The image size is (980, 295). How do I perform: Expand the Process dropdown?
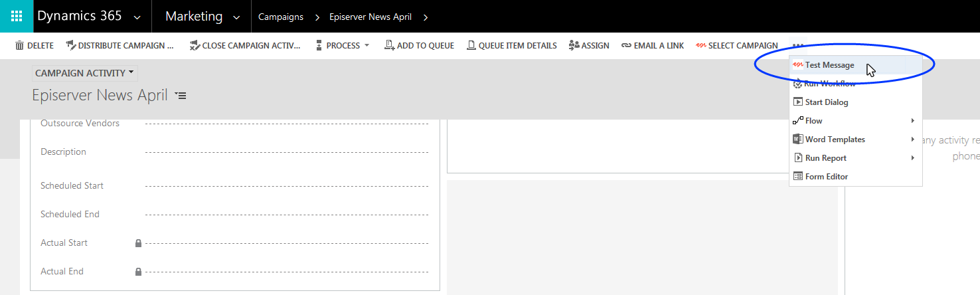[x=342, y=46]
